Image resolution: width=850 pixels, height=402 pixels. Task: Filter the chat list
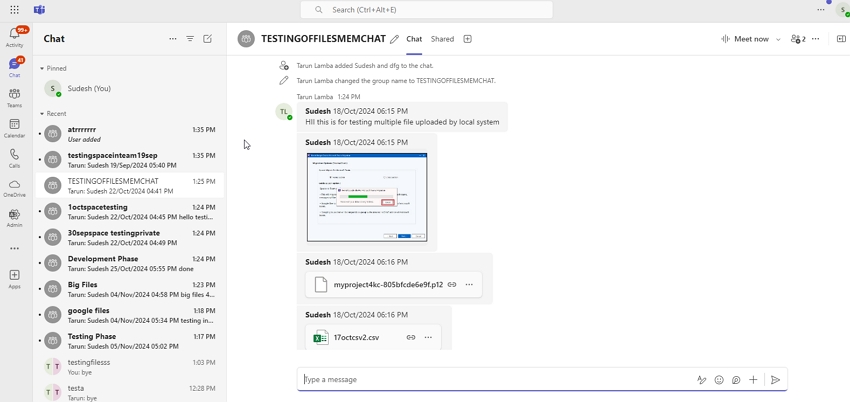tap(190, 38)
